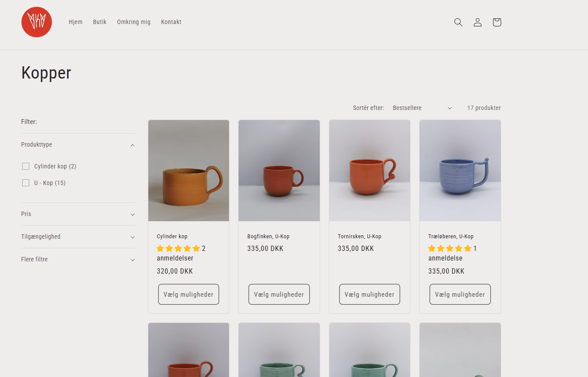Viewport: 588px width, 377px height.
Task: Open the orange Cylinder kop product image
Action: click(188, 171)
